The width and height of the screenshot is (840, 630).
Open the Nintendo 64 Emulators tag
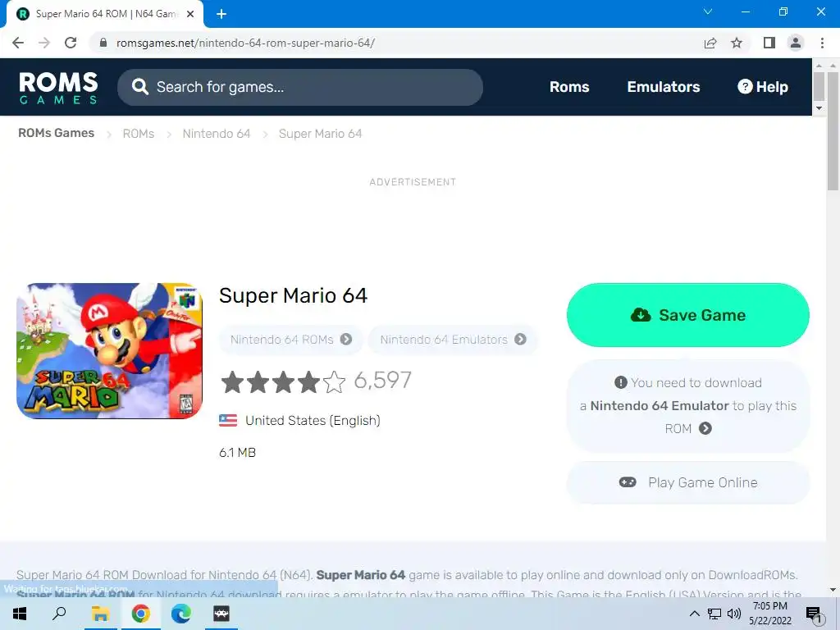(453, 339)
